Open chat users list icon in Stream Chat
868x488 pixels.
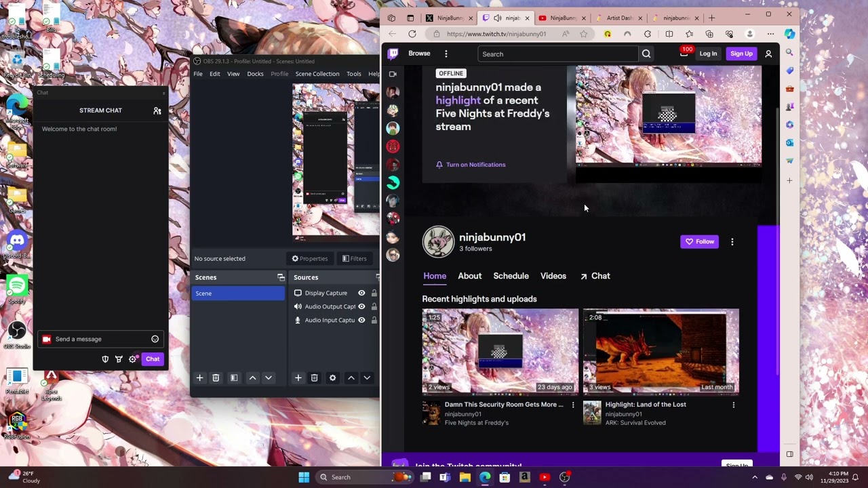point(157,110)
